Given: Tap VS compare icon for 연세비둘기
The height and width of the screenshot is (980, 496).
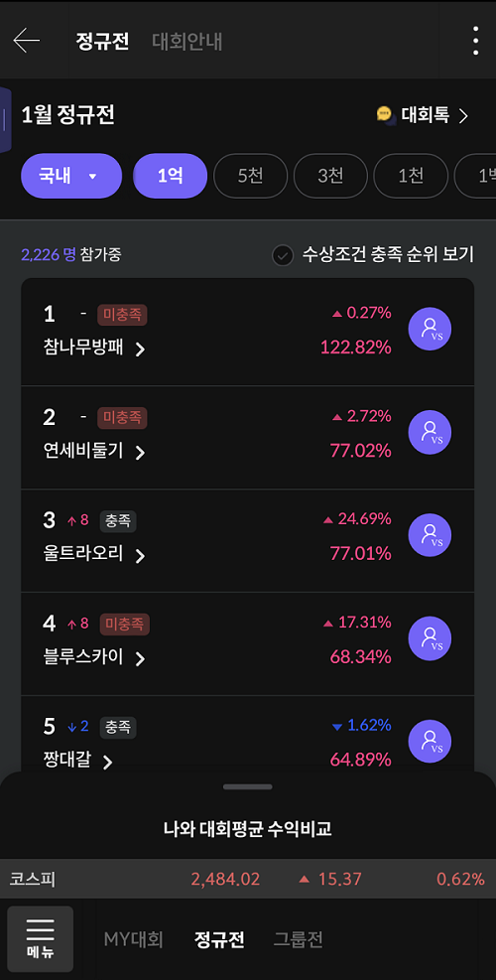Looking at the screenshot, I should pos(430,432).
